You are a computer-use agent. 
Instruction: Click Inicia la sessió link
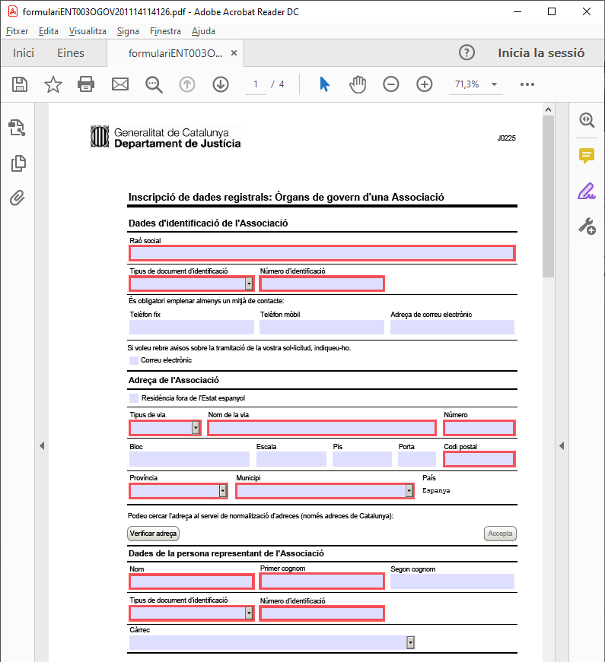point(541,53)
